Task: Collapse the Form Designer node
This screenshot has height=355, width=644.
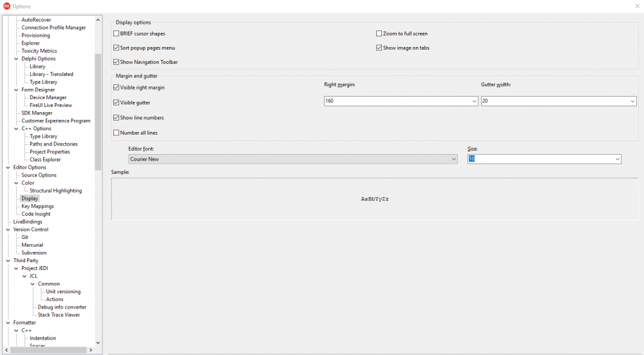Action: click(x=17, y=90)
